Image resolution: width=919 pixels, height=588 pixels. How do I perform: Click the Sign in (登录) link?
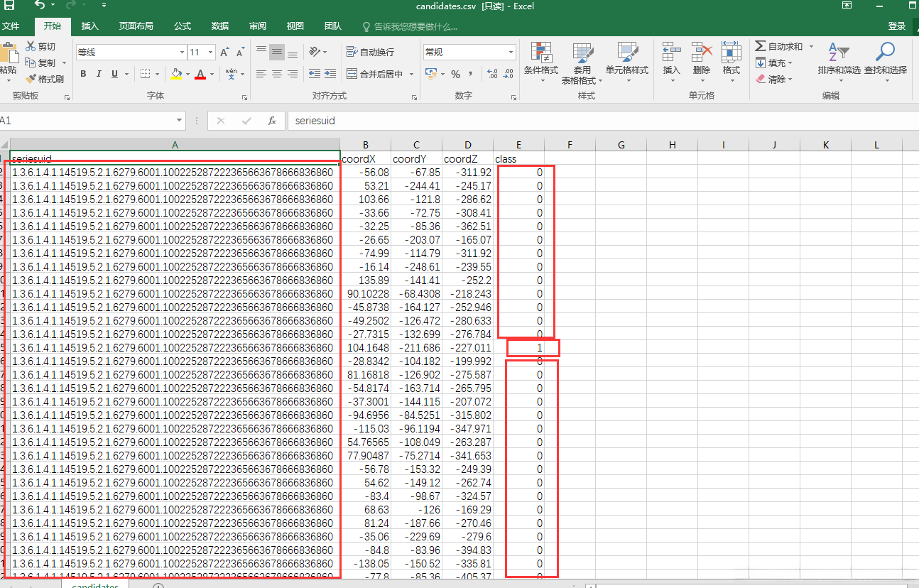tap(897, 26)
